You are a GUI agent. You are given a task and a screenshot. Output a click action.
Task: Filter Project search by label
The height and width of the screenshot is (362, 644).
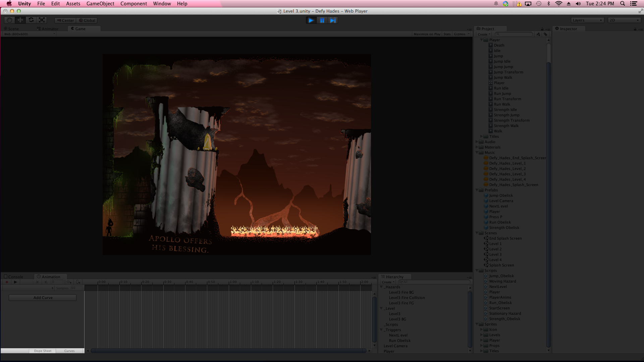click(x=545, y=34)
